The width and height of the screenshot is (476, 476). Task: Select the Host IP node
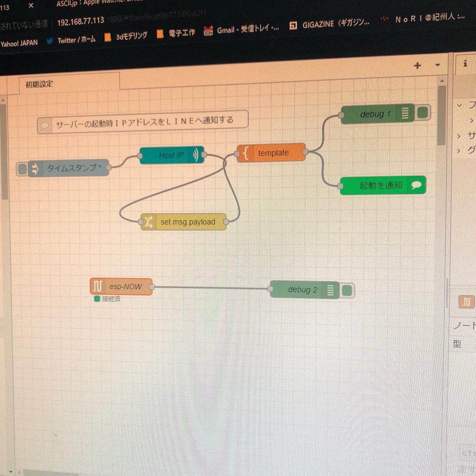[172, 155]
